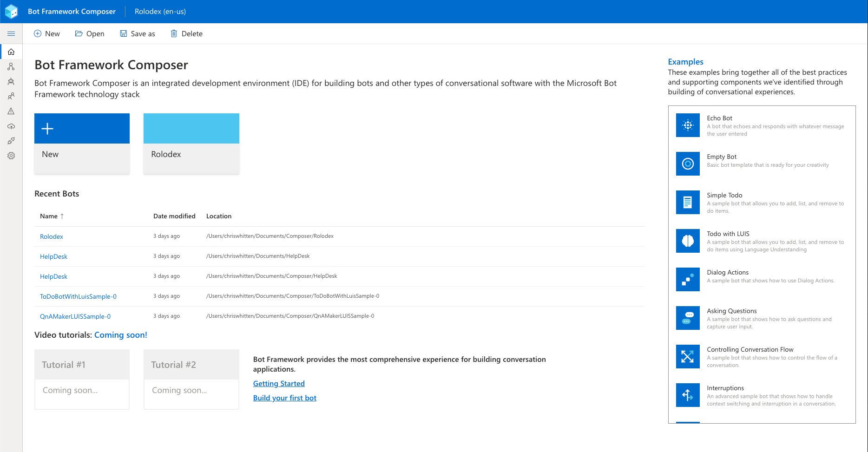
Task: Click the QnAMakerLUISSample-0 location path cell
Action: [x=290, y=316]
